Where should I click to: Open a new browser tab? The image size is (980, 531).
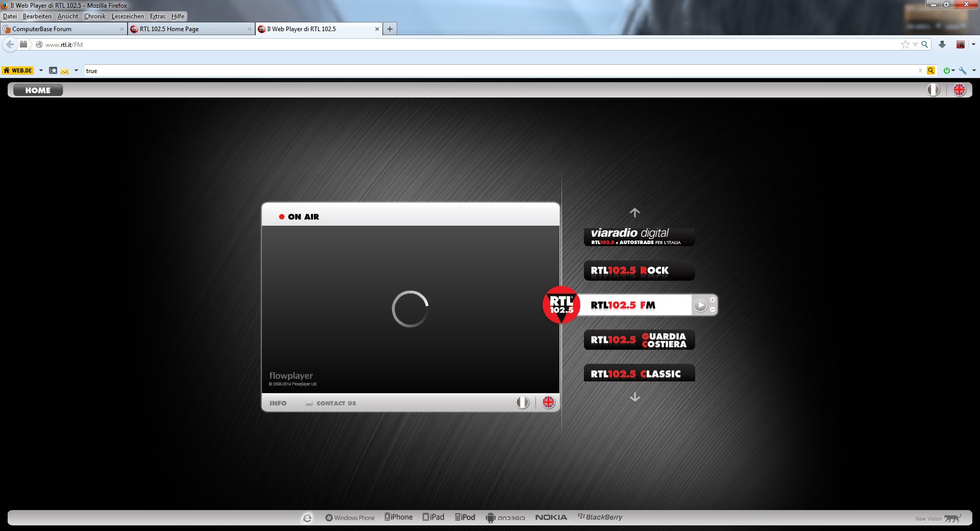[x=390, y=29]
